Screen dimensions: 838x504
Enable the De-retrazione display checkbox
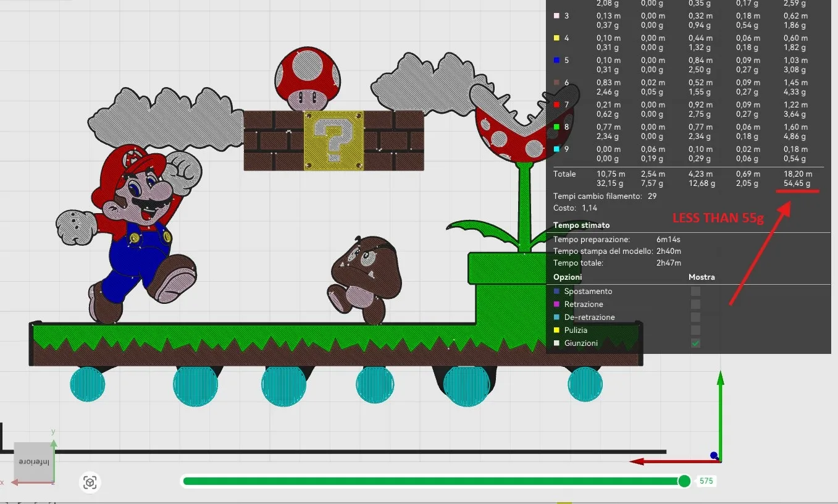click(696, 317)
